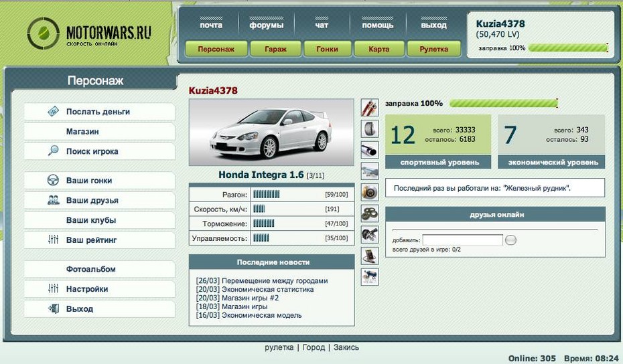Open the Персонаж tab
This screenshot has height=364, width=623.
pos(216,50)
